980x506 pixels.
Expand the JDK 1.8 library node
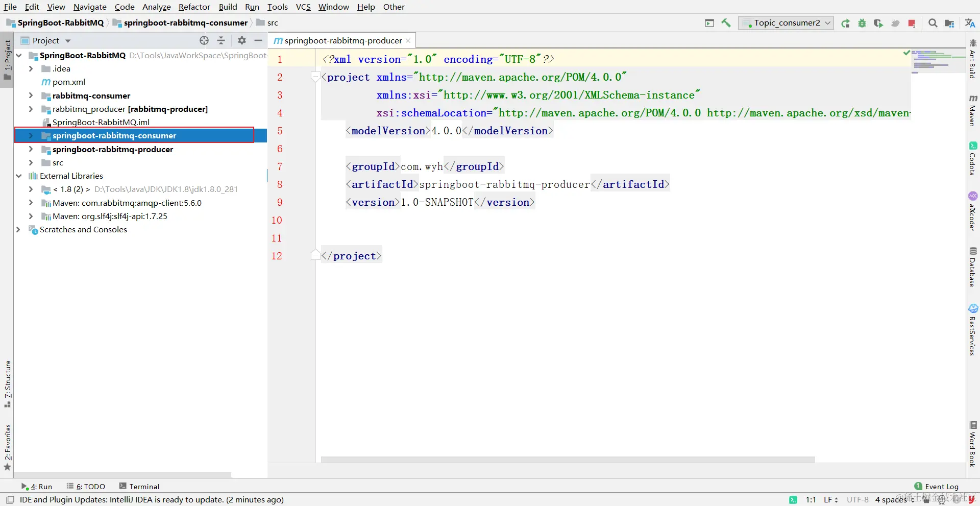(31, 189)
